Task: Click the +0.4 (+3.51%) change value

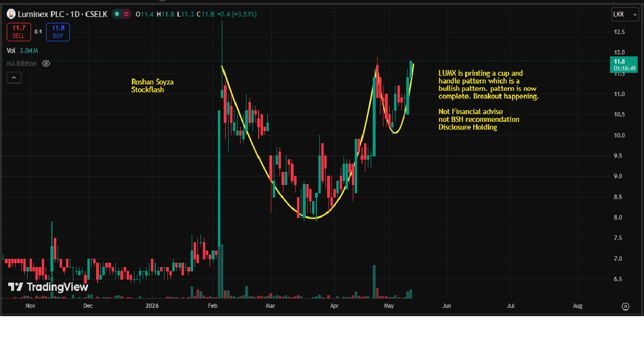Action: [x=237, y=14]
